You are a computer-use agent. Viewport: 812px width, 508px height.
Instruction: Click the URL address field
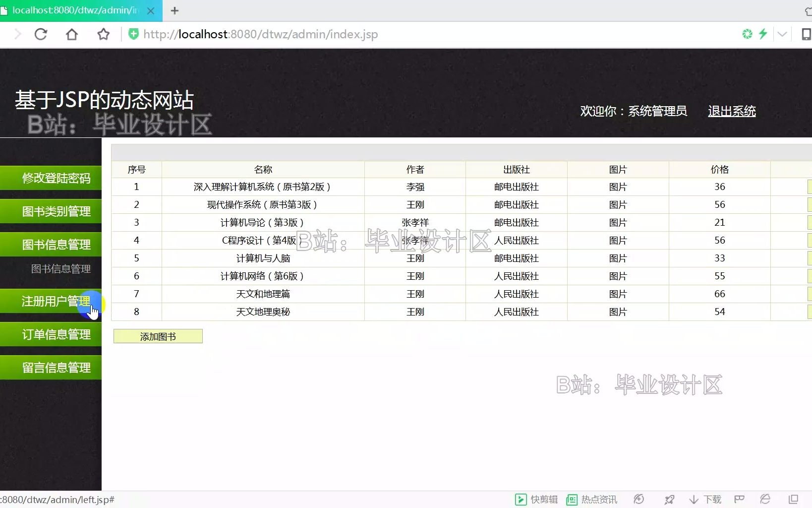pyautogui.click(x=261, y=34)
